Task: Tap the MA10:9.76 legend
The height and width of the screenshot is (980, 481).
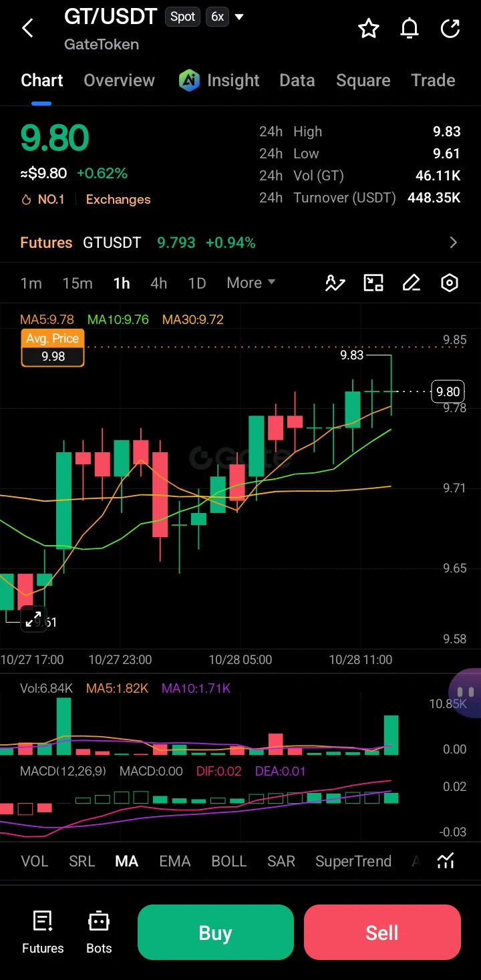Action: coord(118,319)
